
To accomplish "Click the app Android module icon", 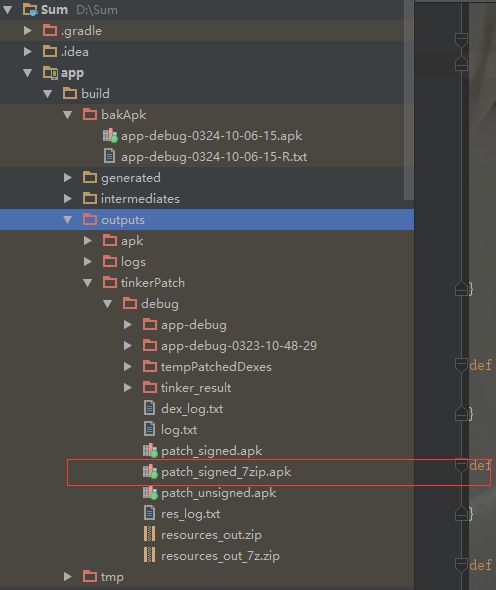I will coord(50,72).
